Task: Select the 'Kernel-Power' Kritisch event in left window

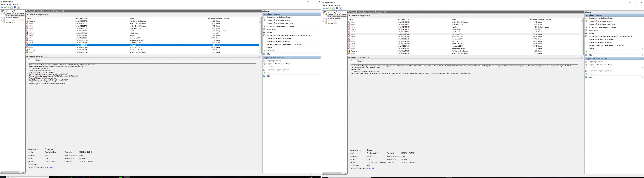Action: pyautogui.click(x=143, y=33)
